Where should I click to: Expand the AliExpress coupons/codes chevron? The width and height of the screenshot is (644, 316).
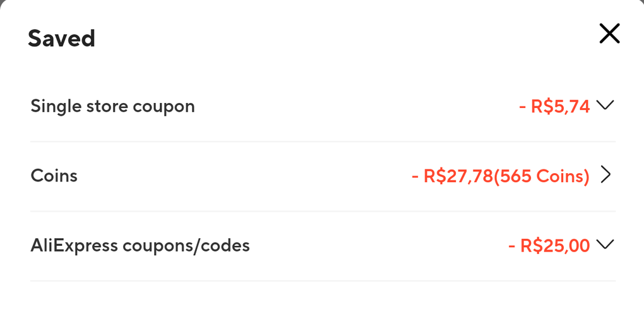pyautogui.click(x=605, y=245)
